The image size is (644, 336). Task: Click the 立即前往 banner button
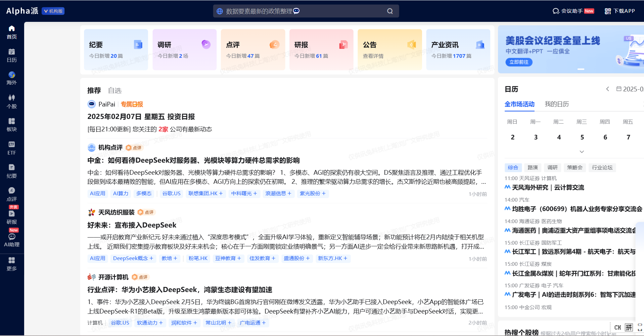pos(519,62)
